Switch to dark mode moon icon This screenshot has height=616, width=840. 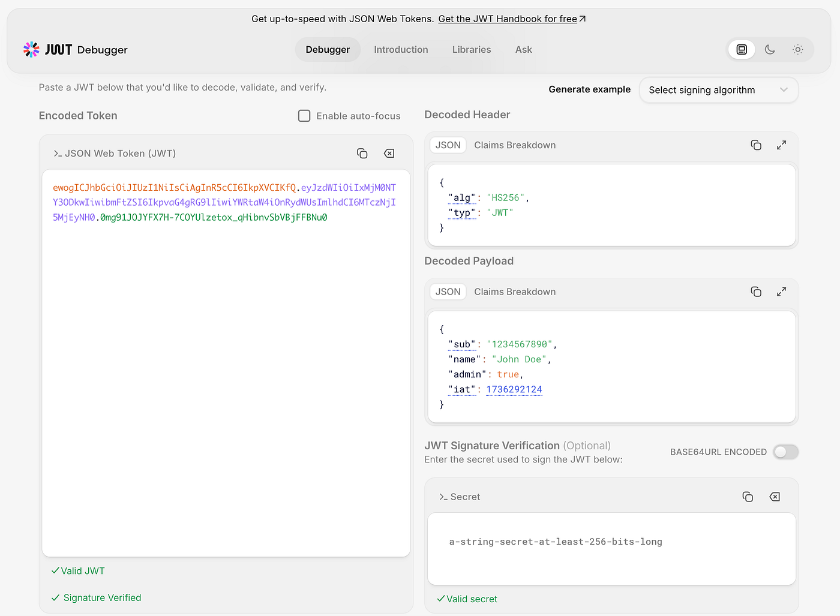[x=770, y=50]
